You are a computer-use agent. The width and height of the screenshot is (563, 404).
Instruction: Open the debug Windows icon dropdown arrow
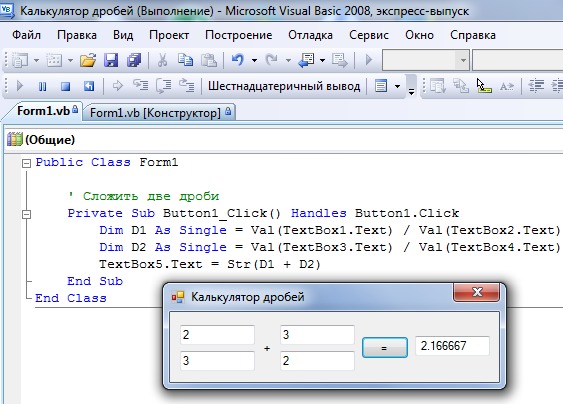[x=397, y=87]
